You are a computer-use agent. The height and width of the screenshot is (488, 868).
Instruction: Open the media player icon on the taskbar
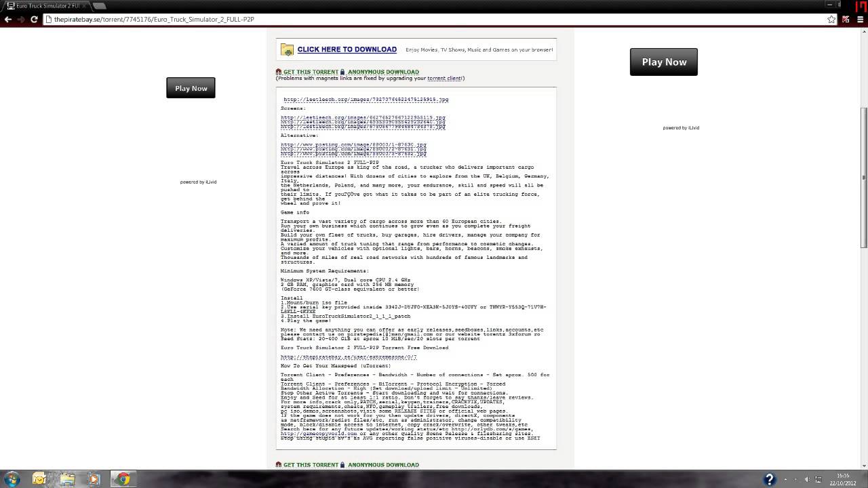[94, 479]
